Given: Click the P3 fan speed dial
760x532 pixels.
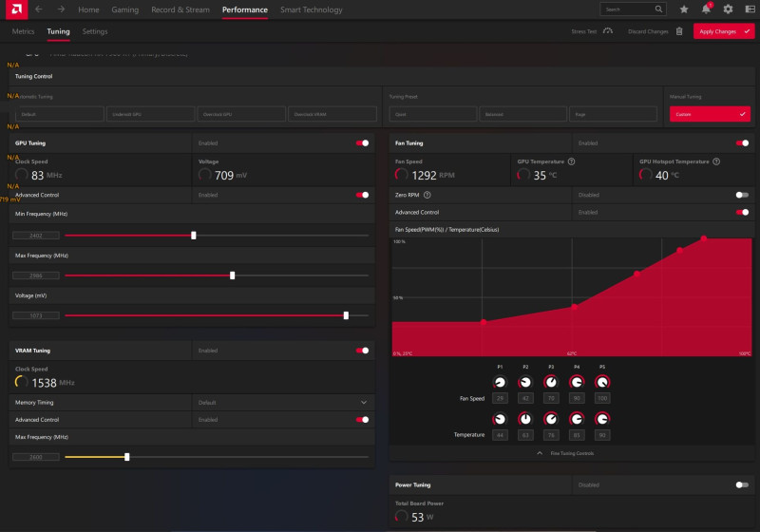Looking at the screenshot, I should 551,382.
